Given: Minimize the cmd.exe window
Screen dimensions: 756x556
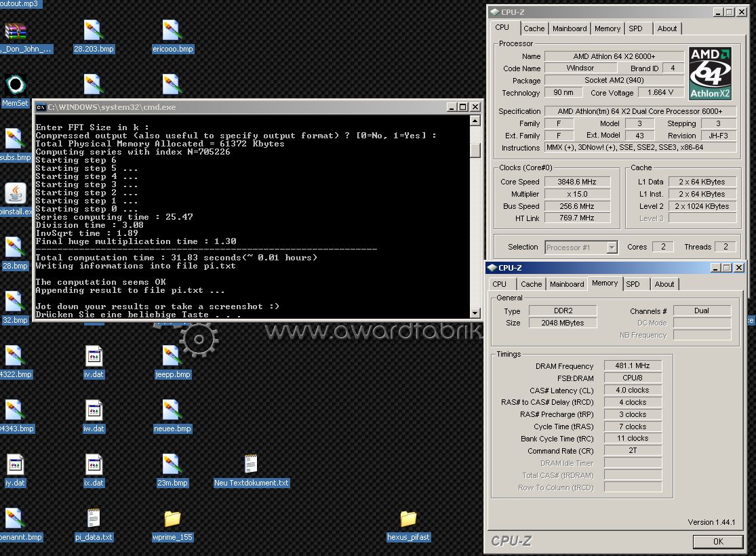Looking at the screenshot, I should click(x=452, y=107).
